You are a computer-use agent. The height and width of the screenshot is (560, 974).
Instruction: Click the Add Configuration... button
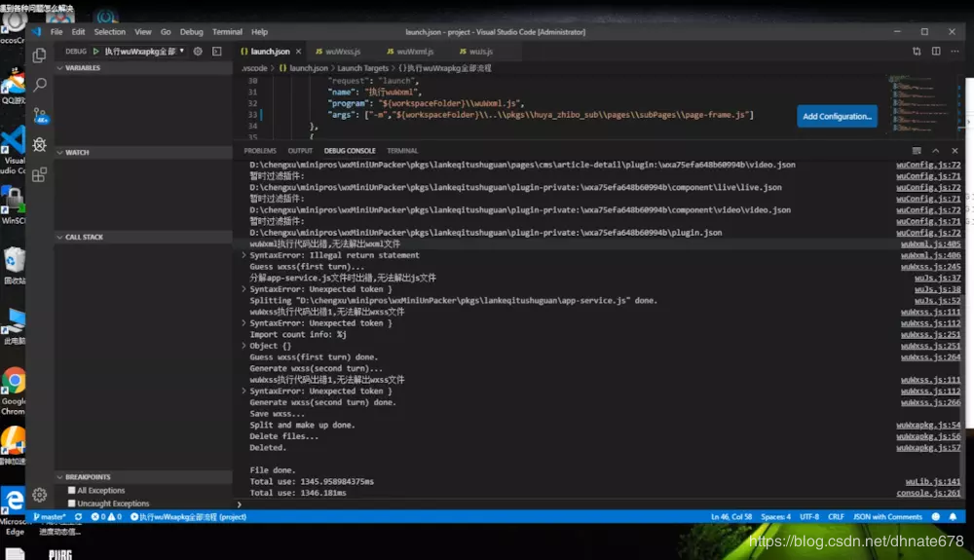coord(837,116)
